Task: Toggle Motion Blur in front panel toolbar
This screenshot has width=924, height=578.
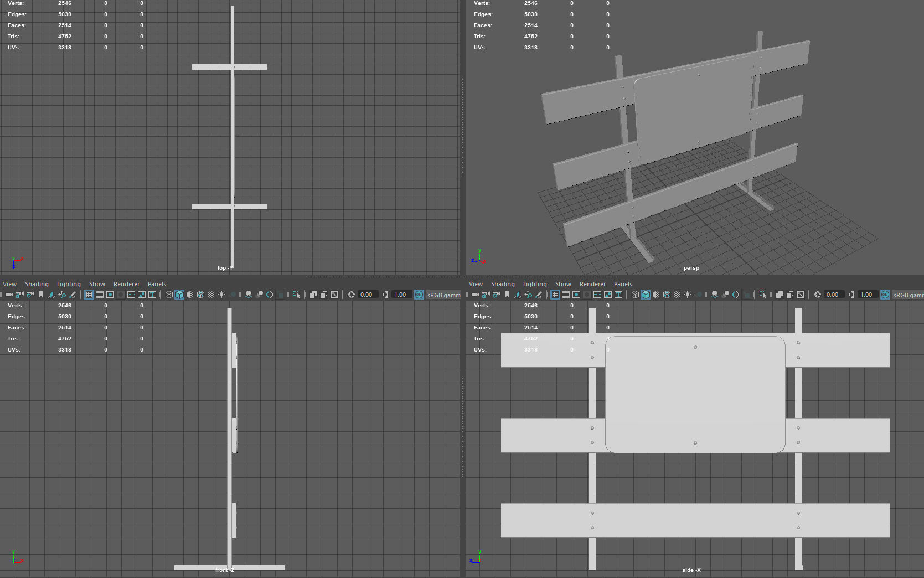Action: click(x=259, y=295)
